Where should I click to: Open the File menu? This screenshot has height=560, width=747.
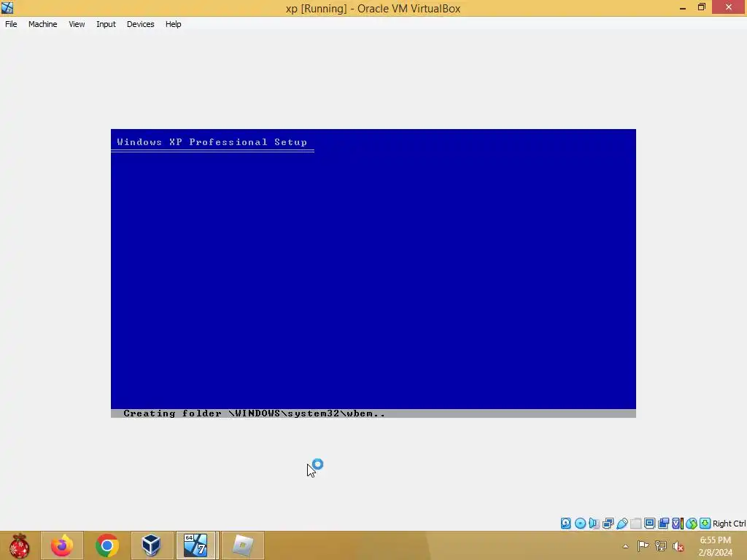point(11,24)
